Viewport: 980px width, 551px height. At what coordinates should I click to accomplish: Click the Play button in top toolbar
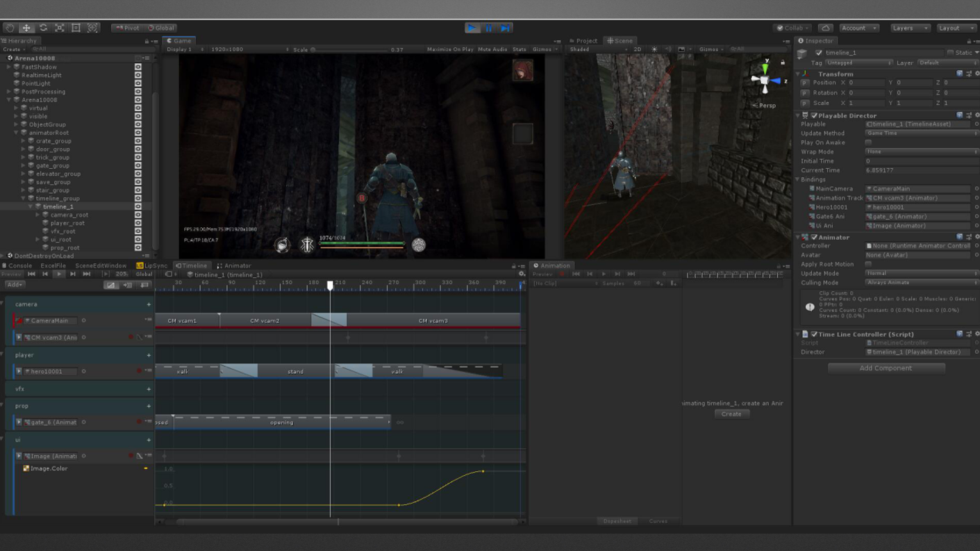(x=472, y=28)
